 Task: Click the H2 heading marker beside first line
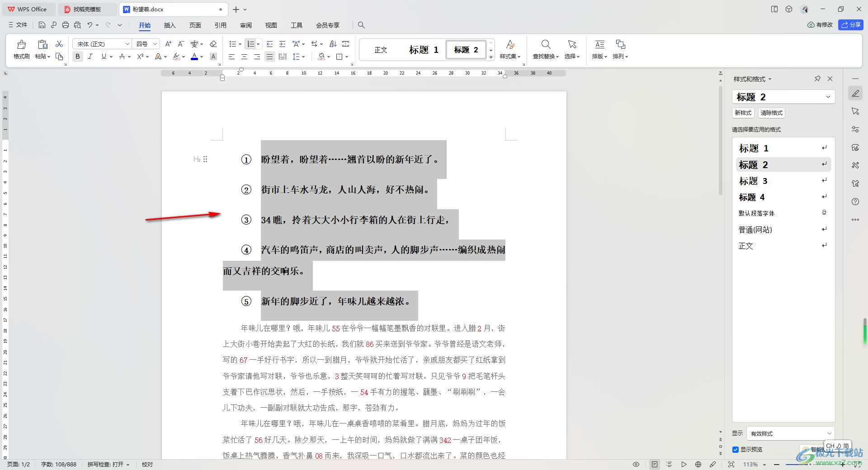click(197, 159)
